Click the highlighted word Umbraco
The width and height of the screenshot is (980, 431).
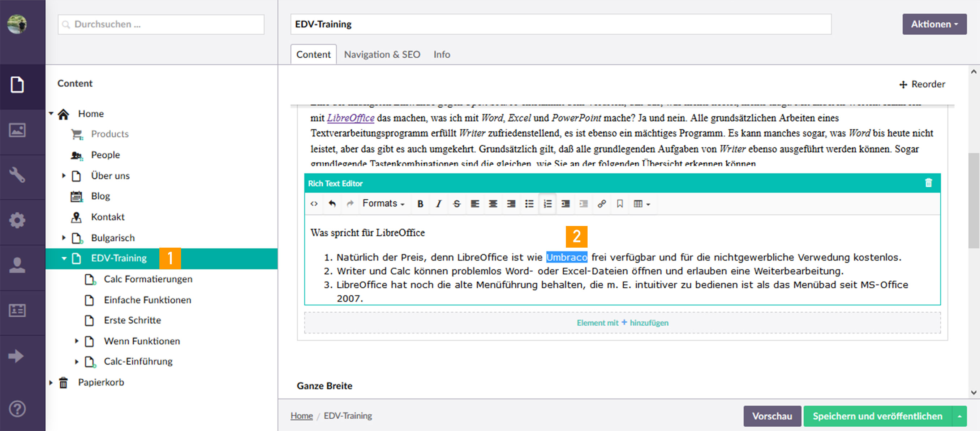tap(567, 257)
